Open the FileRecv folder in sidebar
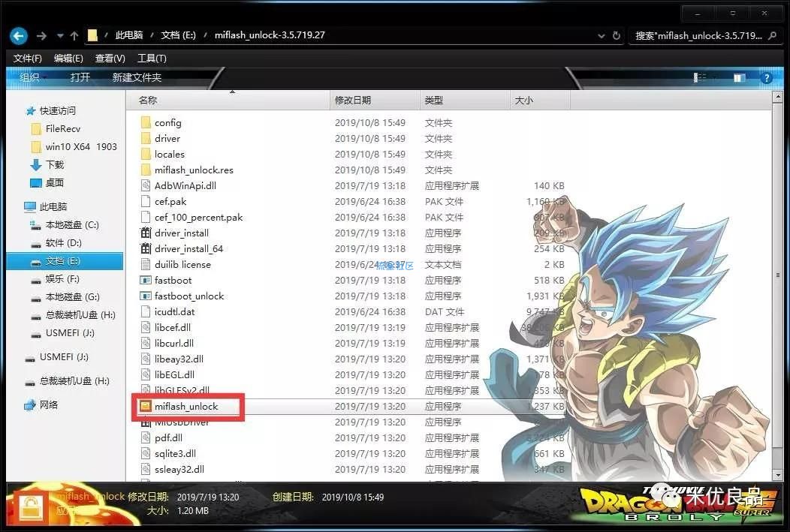The image size is (790, 532). 62,129
